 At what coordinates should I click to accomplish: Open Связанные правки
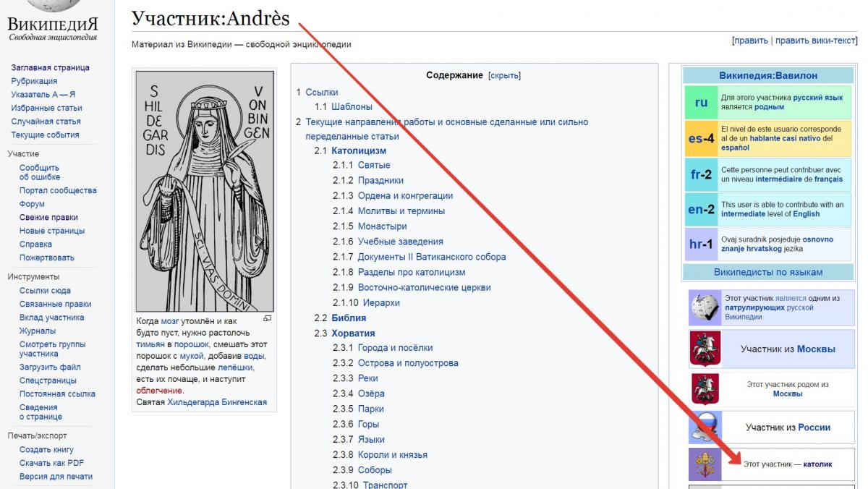point(55,304)
